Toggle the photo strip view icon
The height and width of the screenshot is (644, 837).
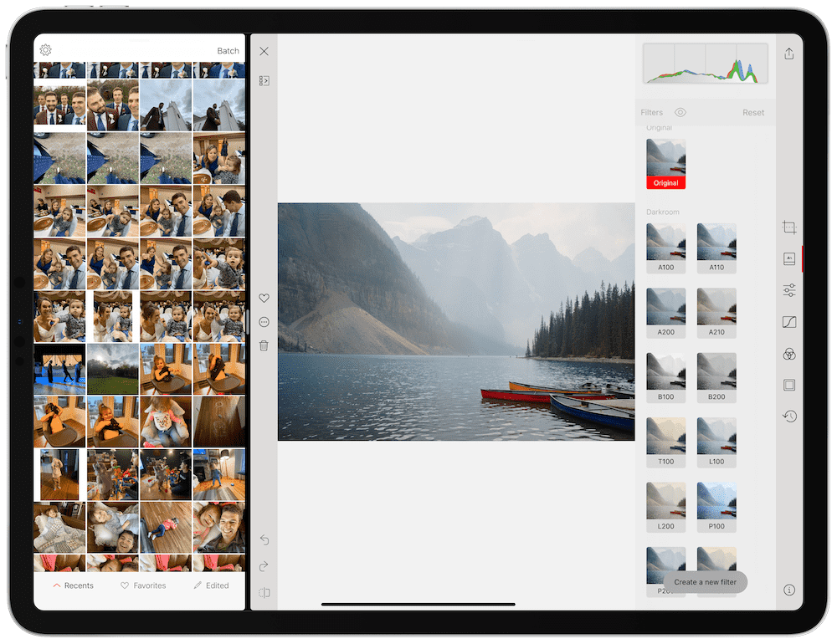pos(264,80)
